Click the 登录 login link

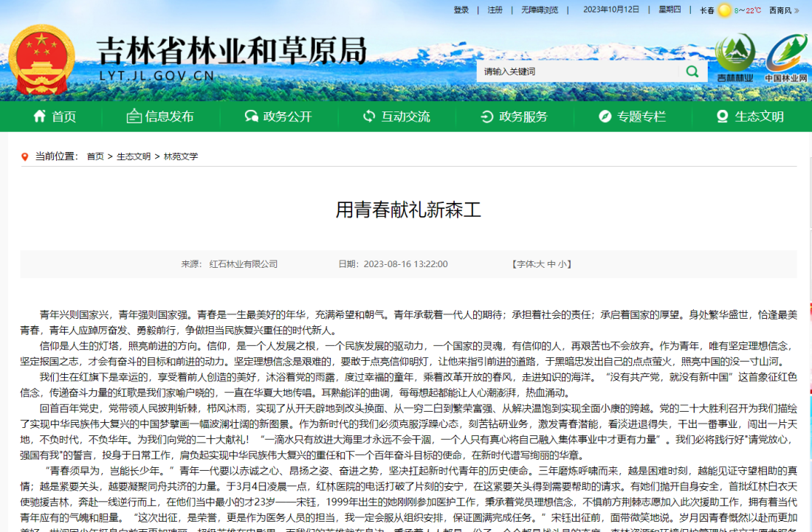460,10
